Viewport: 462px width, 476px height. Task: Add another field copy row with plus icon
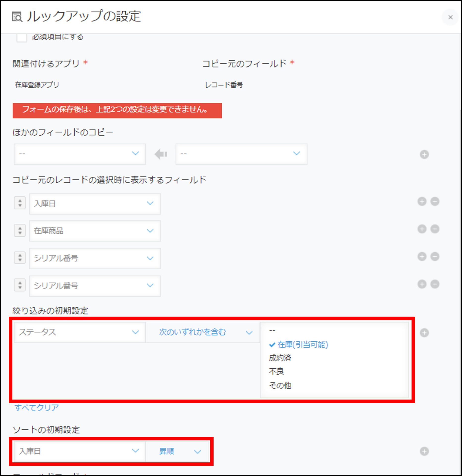coord(424,154)
